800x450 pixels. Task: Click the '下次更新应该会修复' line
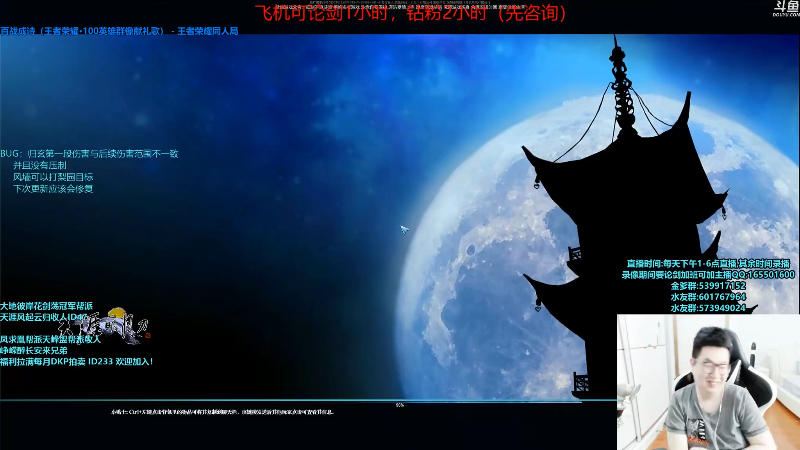[53, 189]
